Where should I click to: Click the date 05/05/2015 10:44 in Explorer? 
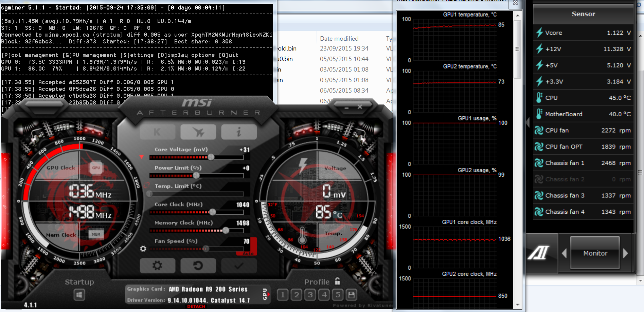tap(344, 59)
